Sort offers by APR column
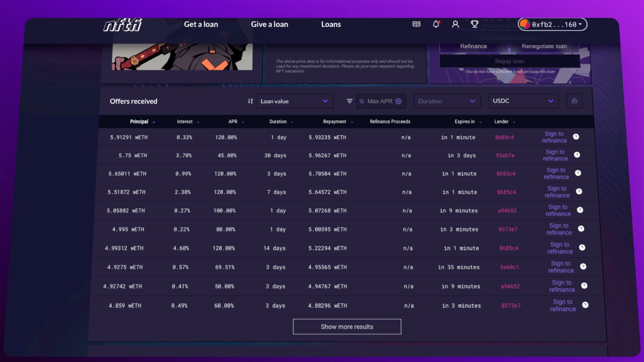The height and width of the screenshot is (362, 644). click(x=236, y=122)
